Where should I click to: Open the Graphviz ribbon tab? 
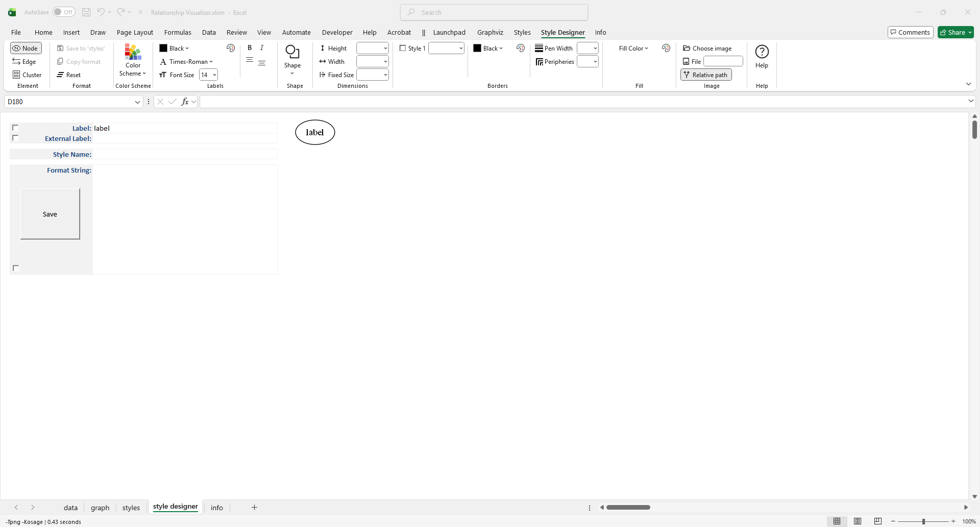coord(490,33)
